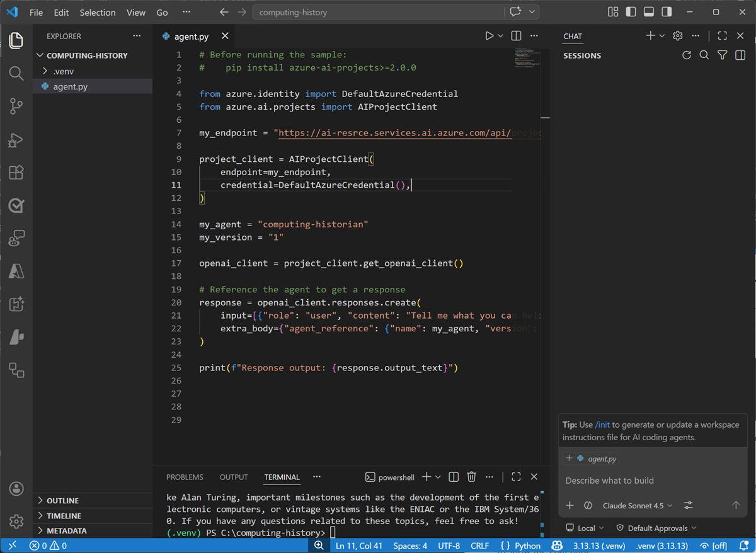This screenshot has height=553, width=756.
Task: Open the Search view in the activity bar
Action: [x=16, y=73]
